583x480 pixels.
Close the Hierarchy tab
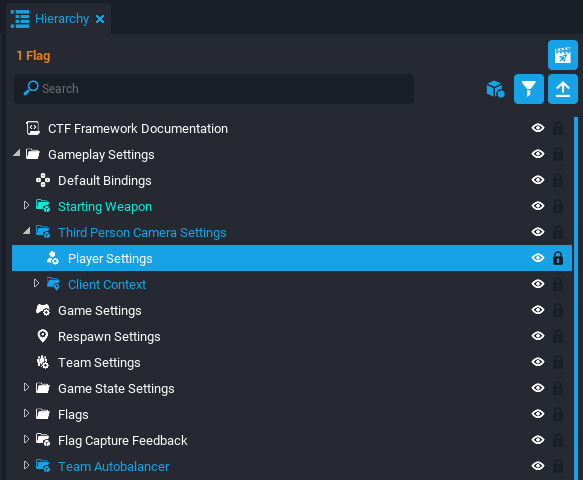click(100, 19)
